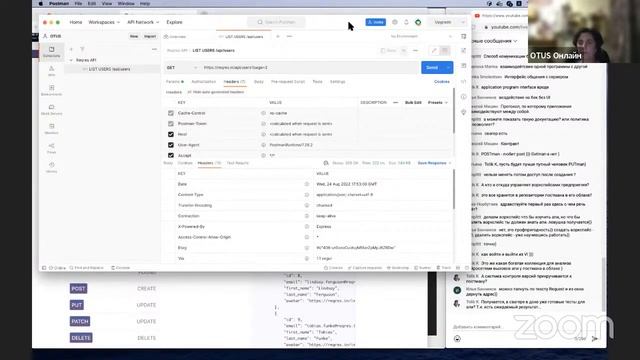
Task: Open the Send button dropdown arrow
Action: tap(448, 68)
